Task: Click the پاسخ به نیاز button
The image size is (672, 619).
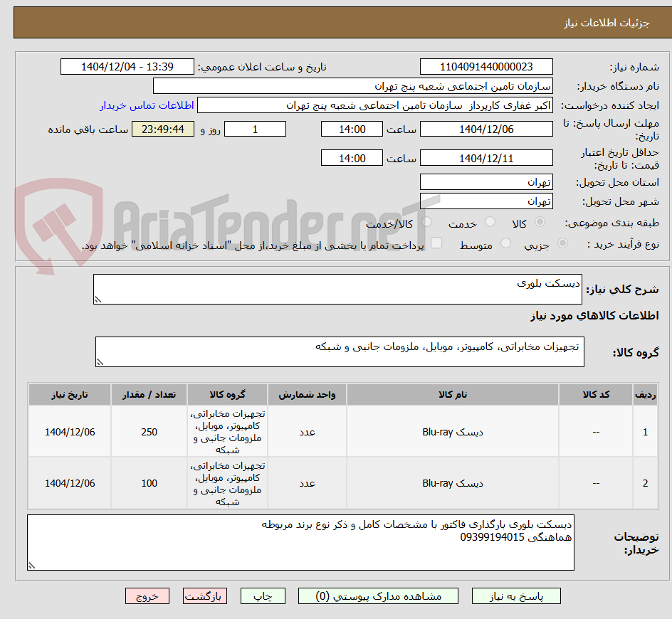Action: pyautogui.click(x=516, y=596)
